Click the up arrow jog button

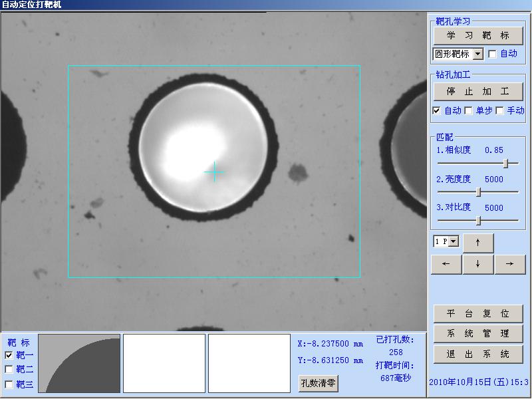[x=478, y=243]
